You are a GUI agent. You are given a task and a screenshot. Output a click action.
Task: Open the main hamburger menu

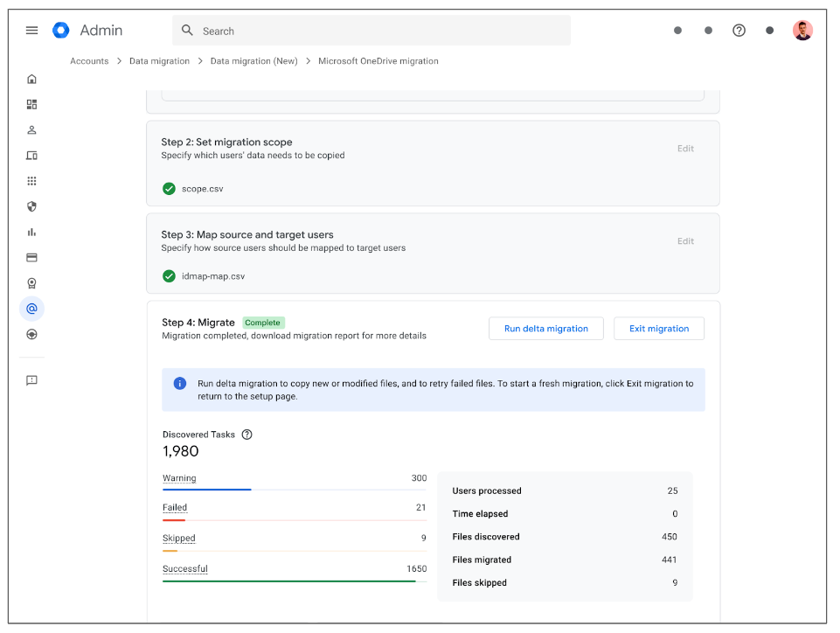[31, 31]
